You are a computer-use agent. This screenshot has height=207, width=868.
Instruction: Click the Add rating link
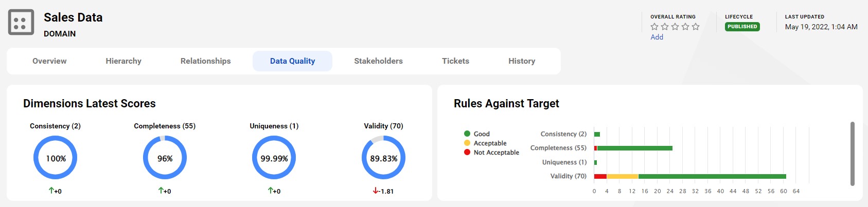[x=657, y=37]
